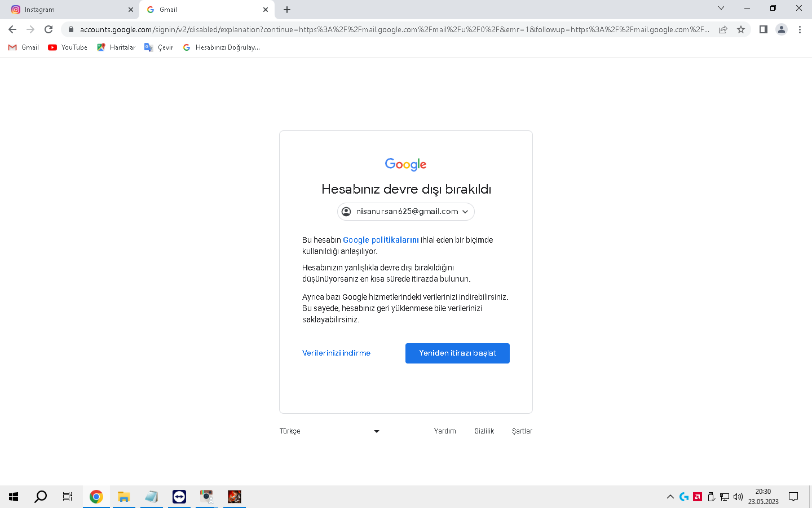
Task: Restore down the Chrome window
Action: [773, 8]
